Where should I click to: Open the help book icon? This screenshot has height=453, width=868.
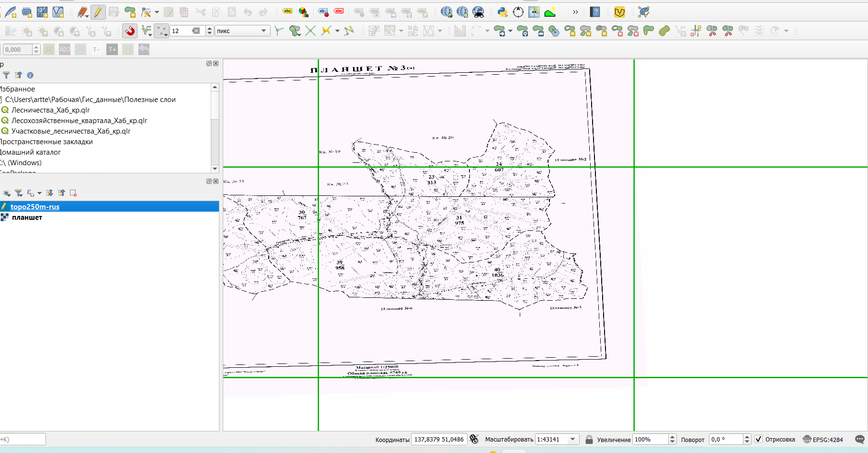point(595,12)
